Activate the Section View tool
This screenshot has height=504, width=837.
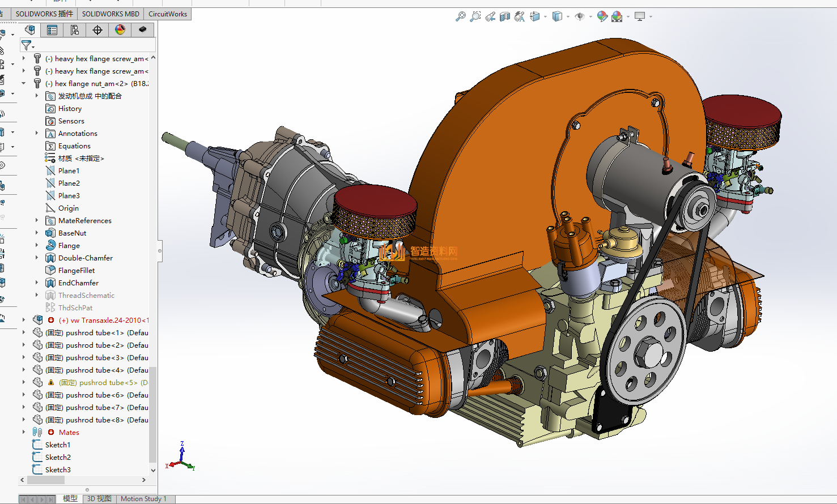(505, 16)
